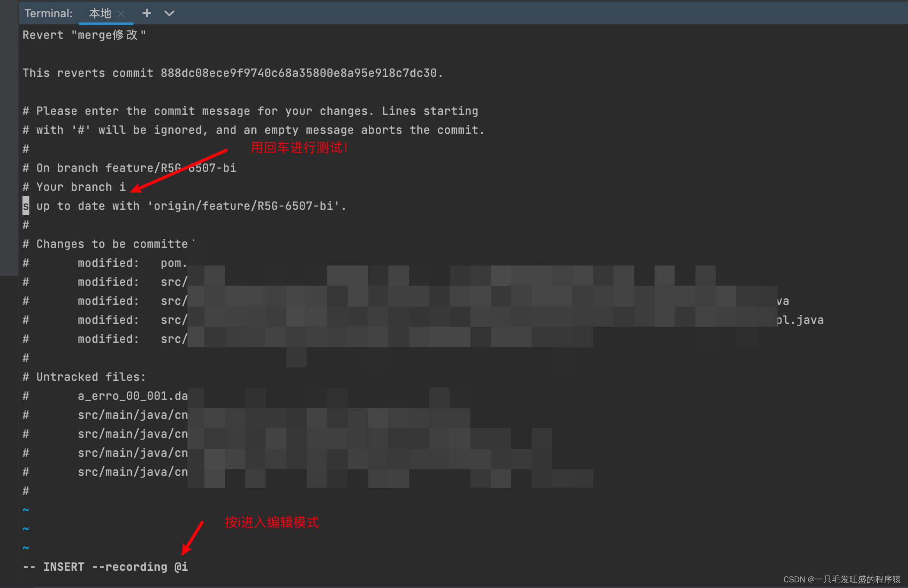Close the 本地 terminal tab
Screen dimensions: 908x588
coord(122,14)
